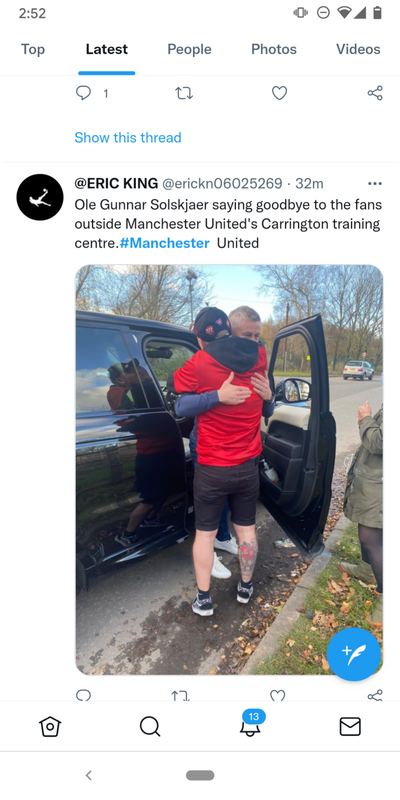The height and width of the screenshot is (800, 400).
Task: Switch to the Photos tab
Action: coord(274,49)
